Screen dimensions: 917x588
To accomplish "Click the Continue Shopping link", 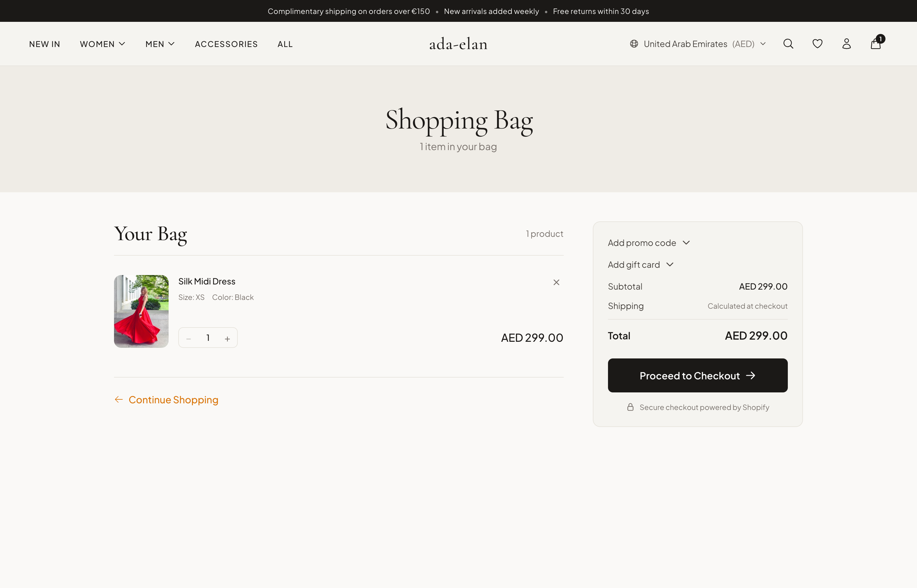I will click(173, 399).
